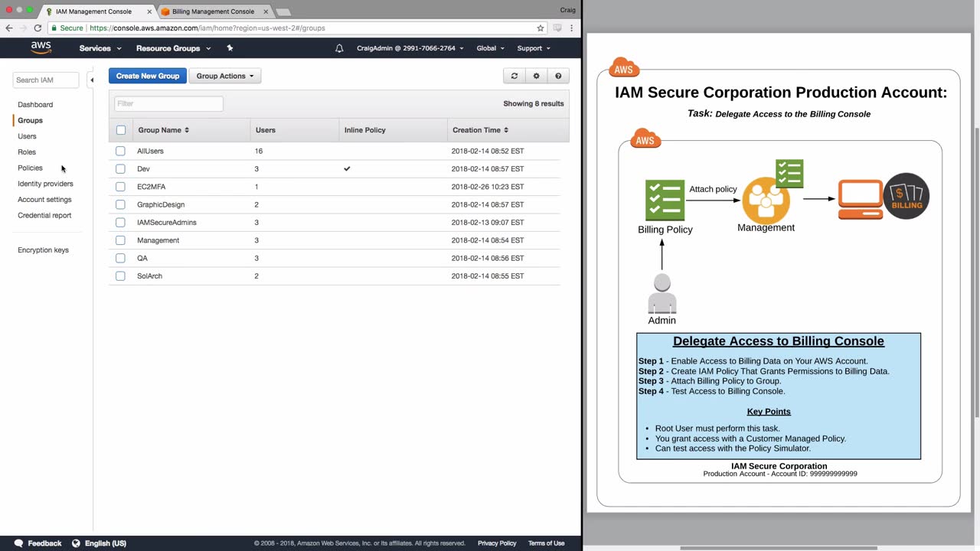The image size is (980, 551).
Task: Open Credential report in the sidebar
Action: point(44,215)
